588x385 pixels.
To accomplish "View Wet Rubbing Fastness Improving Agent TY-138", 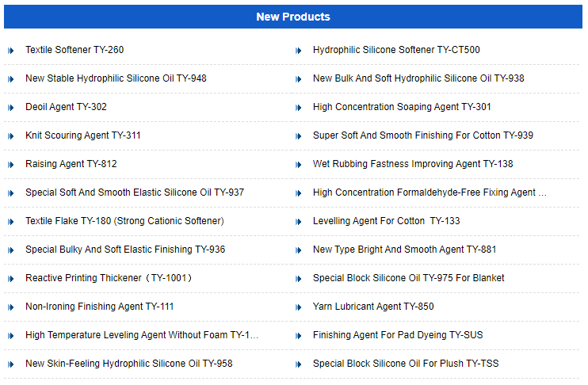I will click(413, 164).
